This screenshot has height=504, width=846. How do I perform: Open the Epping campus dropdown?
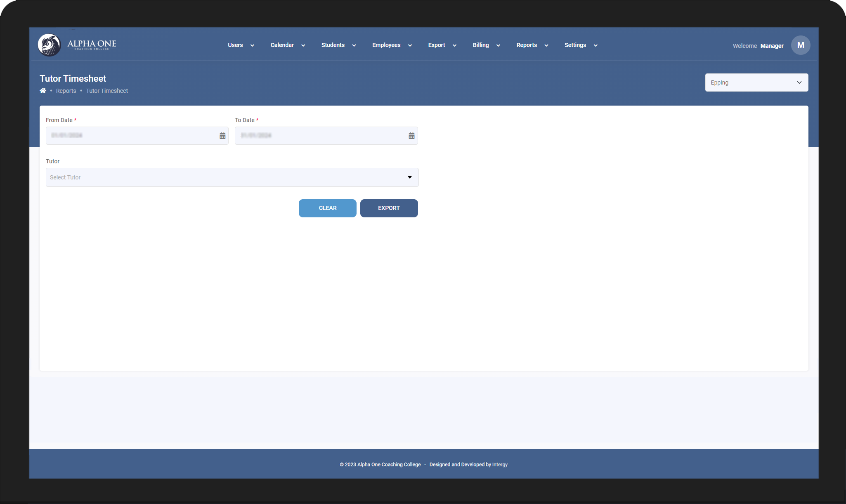[x=756, y=82]
